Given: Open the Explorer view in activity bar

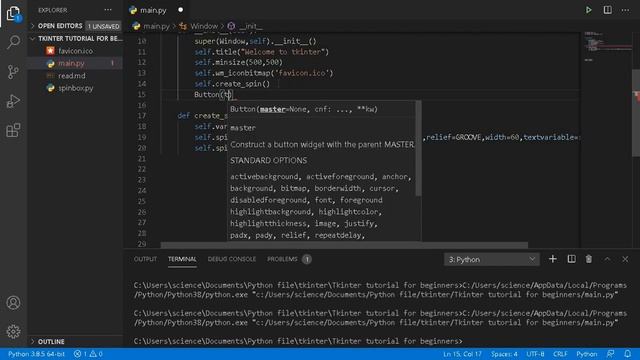Looking at the screenshot, I should point(13,13).
